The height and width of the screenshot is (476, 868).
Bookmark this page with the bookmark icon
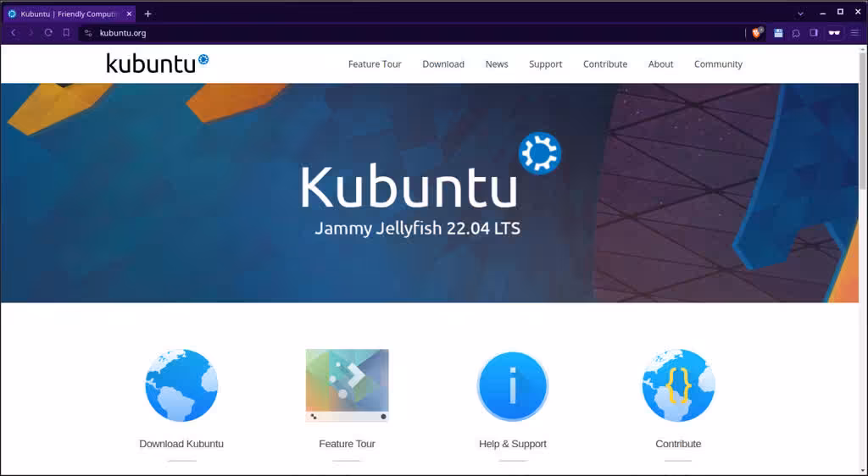66,33
